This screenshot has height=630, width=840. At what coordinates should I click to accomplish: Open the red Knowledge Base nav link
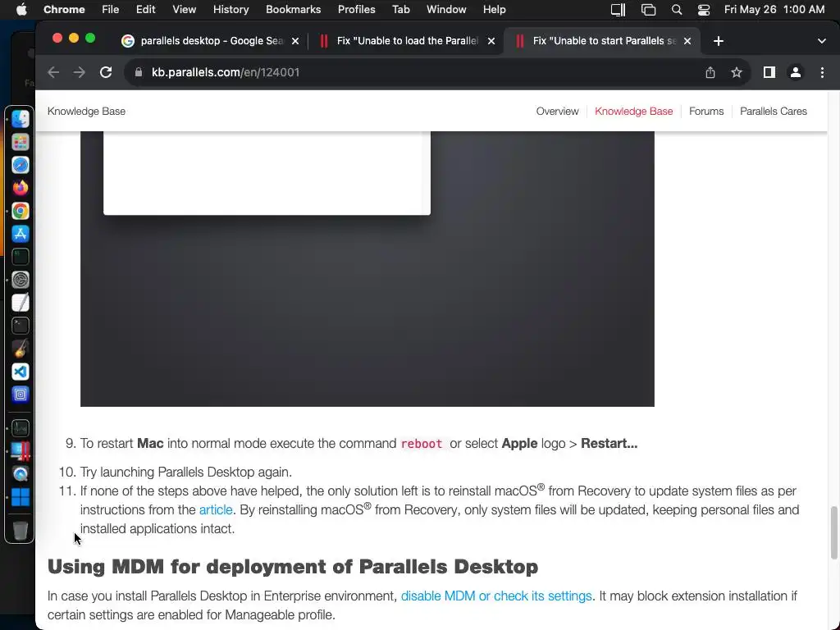click(x=634, y=112)
